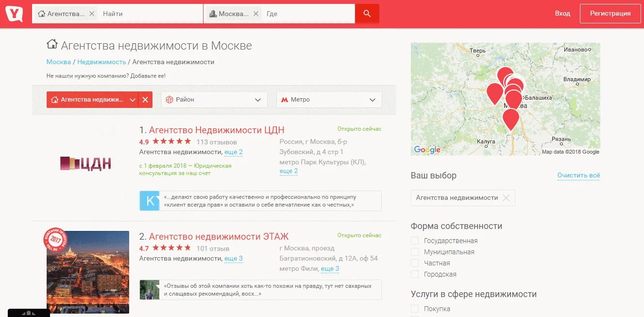Check the Государственная checkbox
644x317 pixels.
(x=414, y=241)
